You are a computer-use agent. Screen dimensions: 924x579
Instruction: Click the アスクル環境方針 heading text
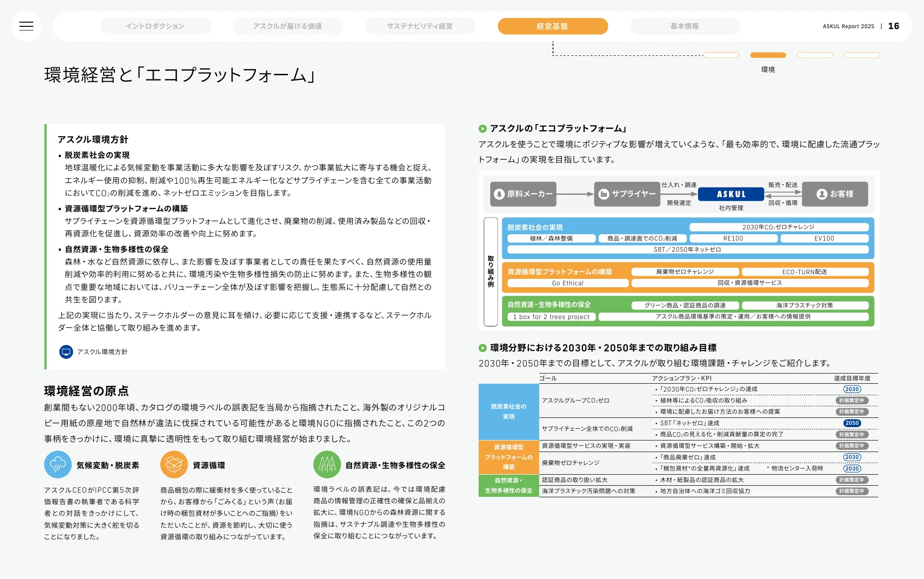[93, 139]
